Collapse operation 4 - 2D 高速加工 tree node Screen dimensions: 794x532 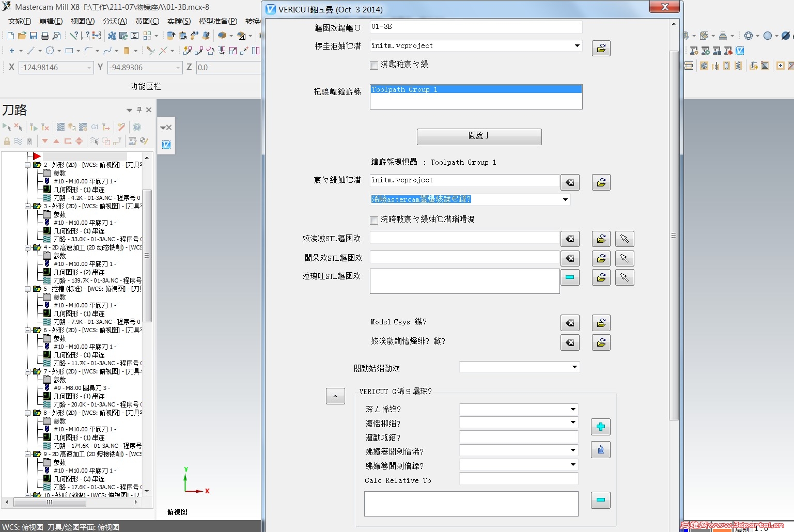[x=28, y=247]
